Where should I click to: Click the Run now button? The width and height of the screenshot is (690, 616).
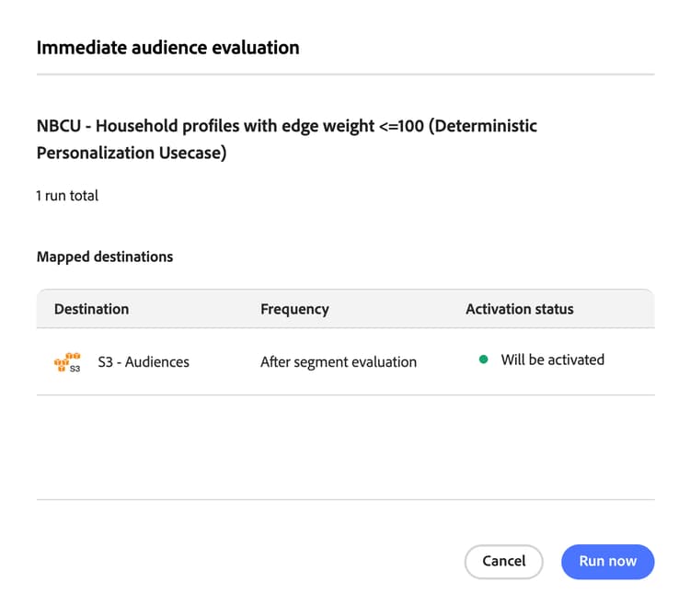pyautogui.click(x=607, y=562)
